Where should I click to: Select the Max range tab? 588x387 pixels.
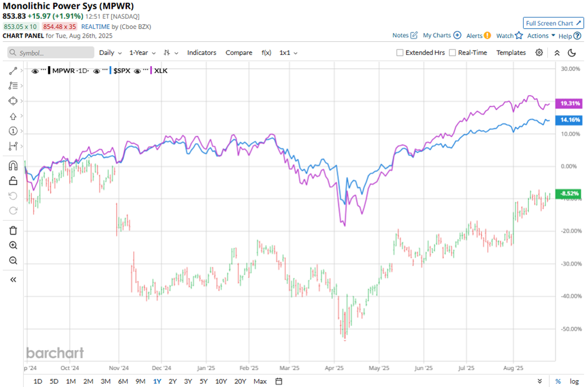click(260, 381)
